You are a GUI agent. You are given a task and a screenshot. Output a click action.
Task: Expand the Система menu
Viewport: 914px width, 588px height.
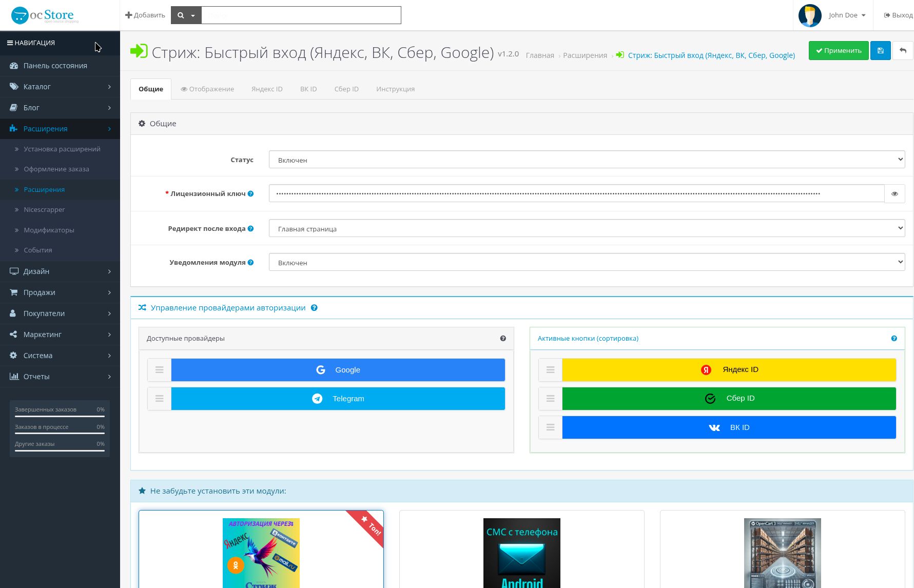[60, 356]
